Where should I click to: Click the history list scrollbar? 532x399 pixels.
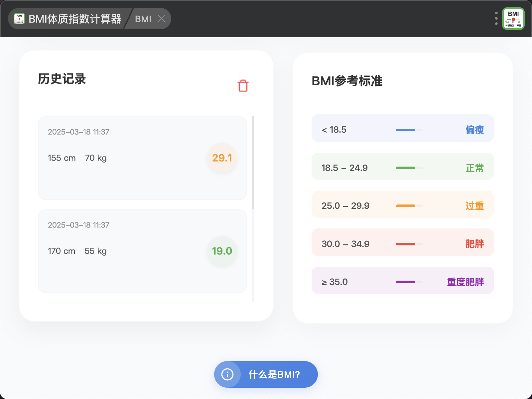click(253, 163)
